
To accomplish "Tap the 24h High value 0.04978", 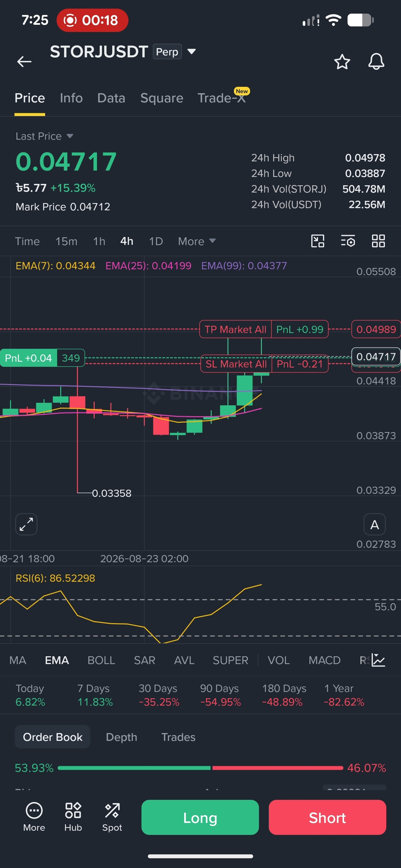I will point(365,158).
